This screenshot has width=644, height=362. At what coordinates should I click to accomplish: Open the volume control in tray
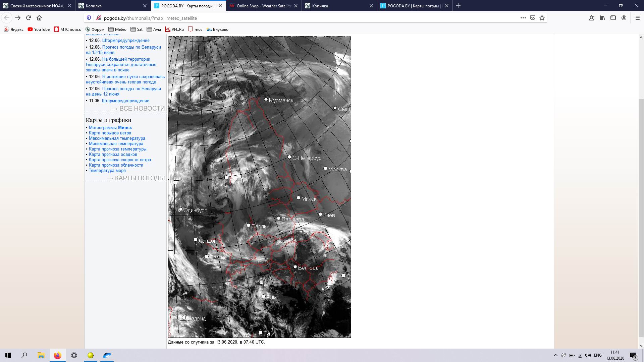click(x=588, y=355)
